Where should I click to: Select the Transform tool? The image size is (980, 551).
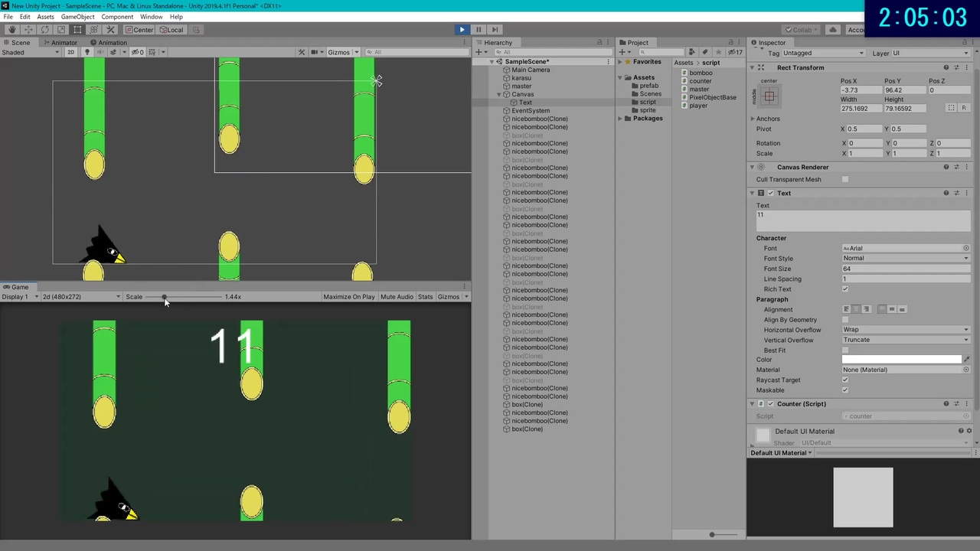[x=94, y=30]
